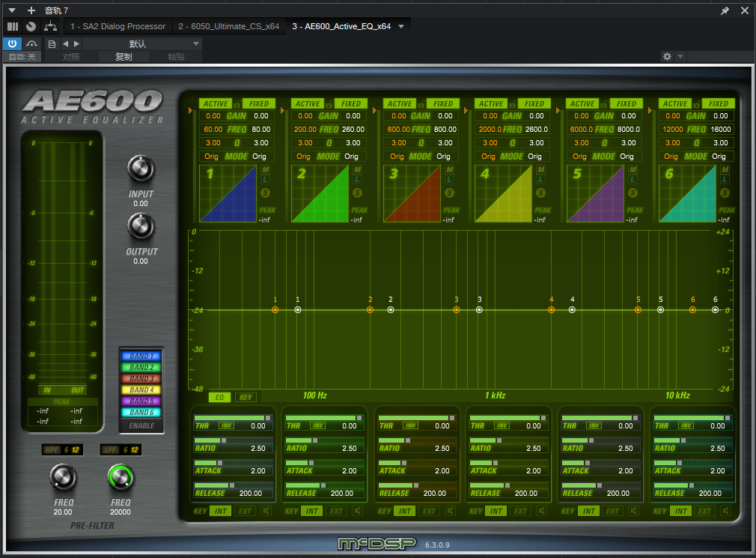Screen dimensions: 756x558
Task: Open the channel editor columns icon
Action: 13,26
